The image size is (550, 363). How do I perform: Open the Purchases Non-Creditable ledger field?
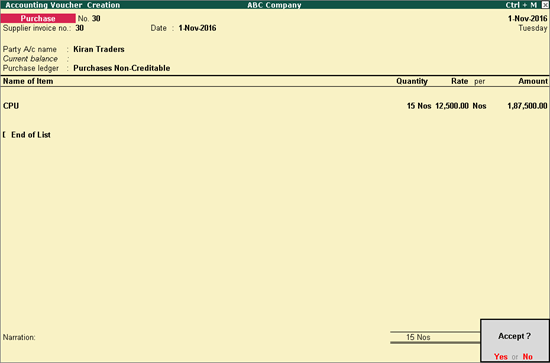click(122, 68)
